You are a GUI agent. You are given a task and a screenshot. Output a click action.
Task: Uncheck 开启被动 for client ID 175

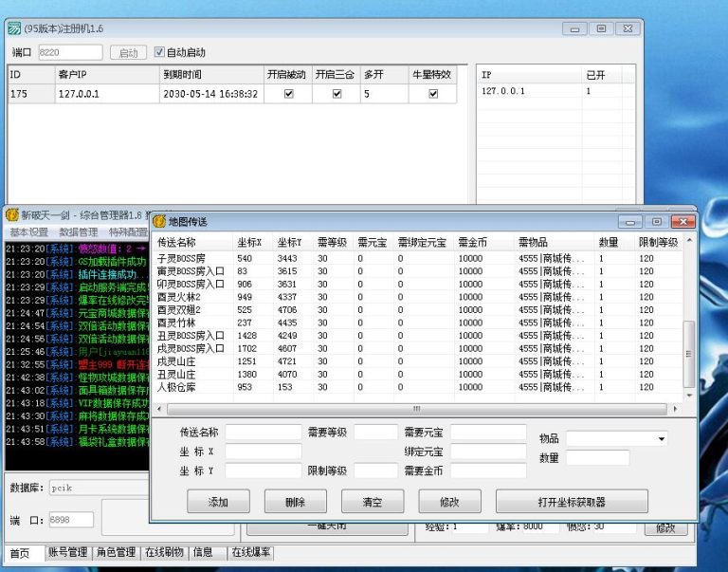(289, 94)
